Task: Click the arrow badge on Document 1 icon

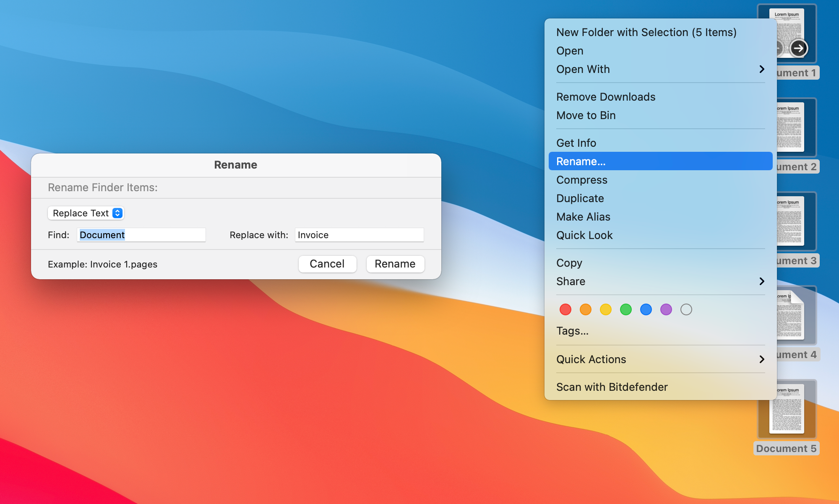Action: click(798, 48)
